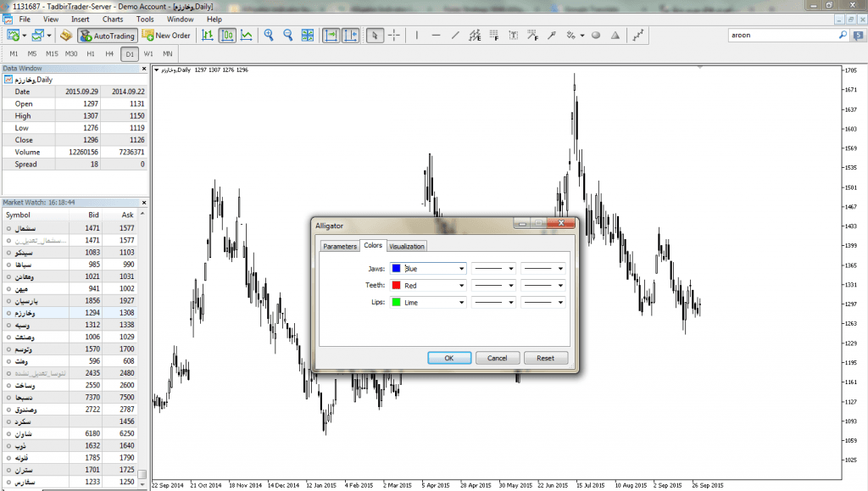Expand the New Chart dropdown arrow

click(x=25, y=36)
